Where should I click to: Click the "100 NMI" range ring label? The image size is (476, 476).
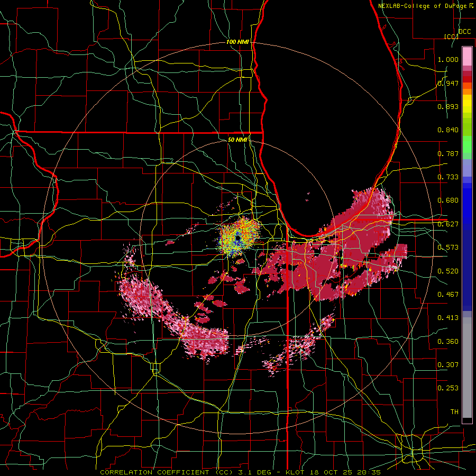[x=237, y=42]
